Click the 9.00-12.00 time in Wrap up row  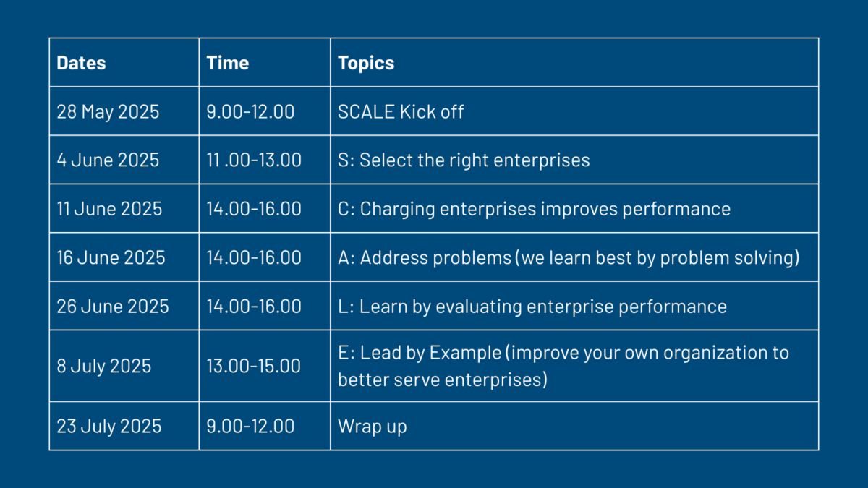point(265,426)
